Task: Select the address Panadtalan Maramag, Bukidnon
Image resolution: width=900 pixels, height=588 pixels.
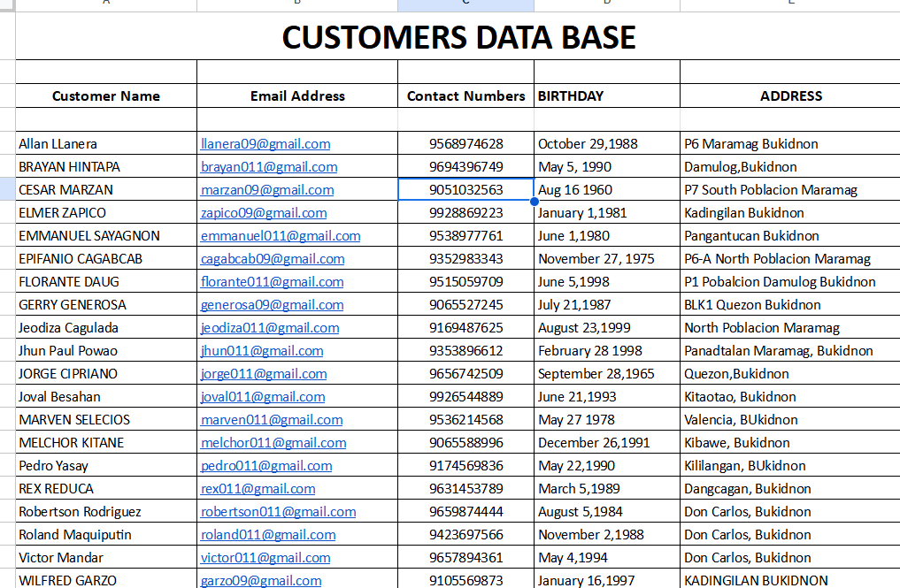Action: pyautogui.click(x=790, y=350)
